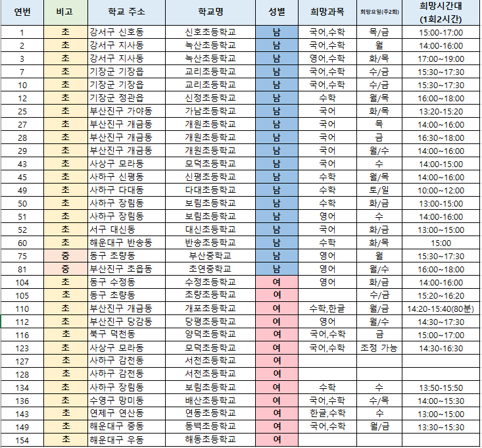Click empty subject cell in row 105
Screen dimensions: 482x448
tap(327, 295)
